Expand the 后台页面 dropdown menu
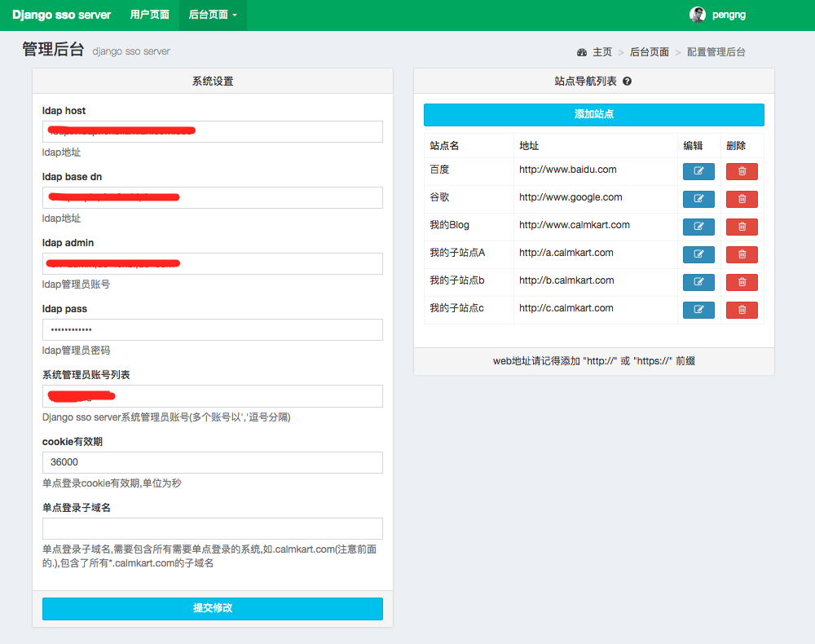This screenshot has width=815, height=644. [213, 15]
